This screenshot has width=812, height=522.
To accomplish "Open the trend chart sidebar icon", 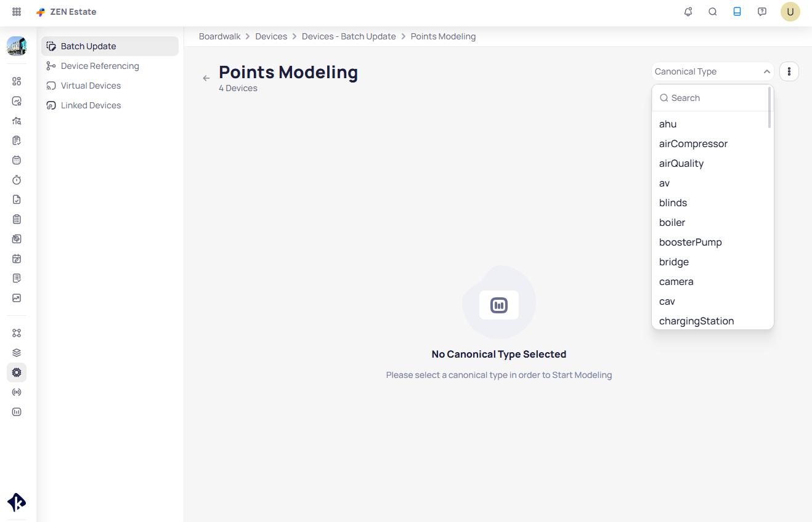I will coord(17,298).
